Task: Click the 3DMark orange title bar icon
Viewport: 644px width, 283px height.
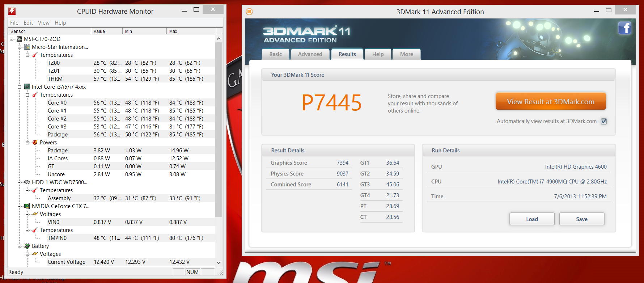Action: tap(249, 12)
